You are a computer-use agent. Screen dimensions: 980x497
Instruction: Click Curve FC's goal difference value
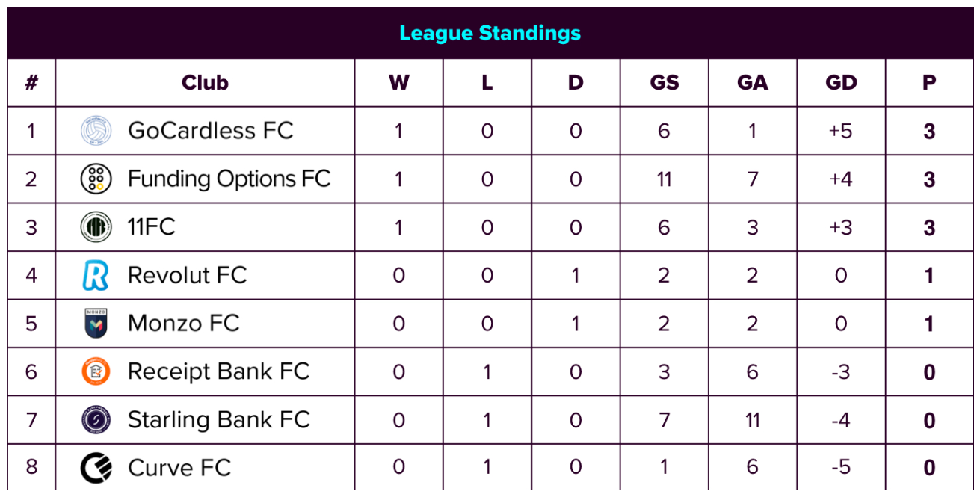tap(841, 468)
